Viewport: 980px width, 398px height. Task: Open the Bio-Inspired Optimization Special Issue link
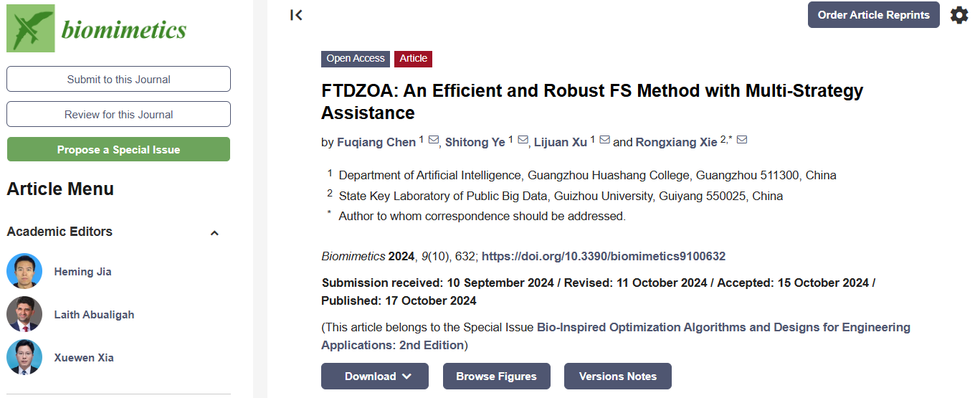pos(723,328)
